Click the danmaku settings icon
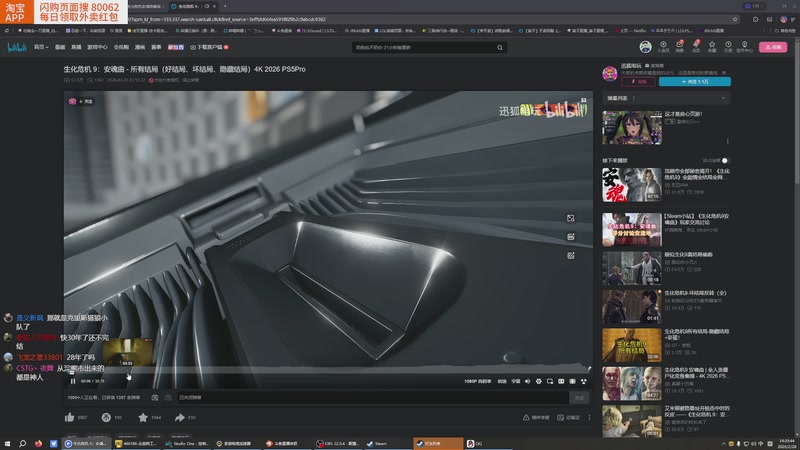This screenshot has width=800, height=450. [168, 397]
